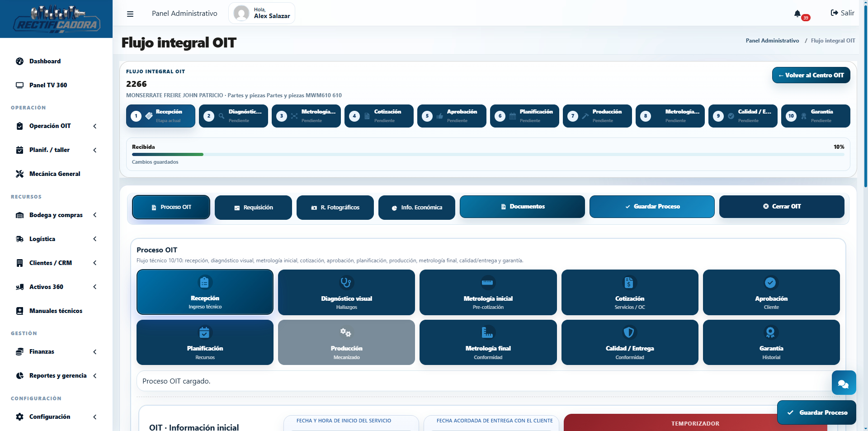868x431 pixels.
Task: Click the Cerrar OIT button
Action: tap(782, 206)
